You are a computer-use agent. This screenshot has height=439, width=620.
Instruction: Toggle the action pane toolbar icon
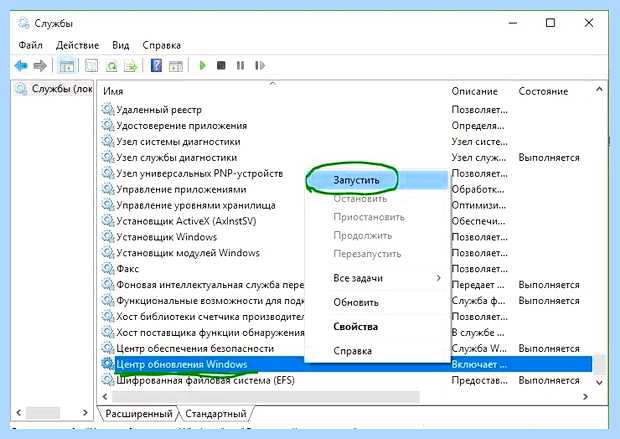tap(176, 66)
